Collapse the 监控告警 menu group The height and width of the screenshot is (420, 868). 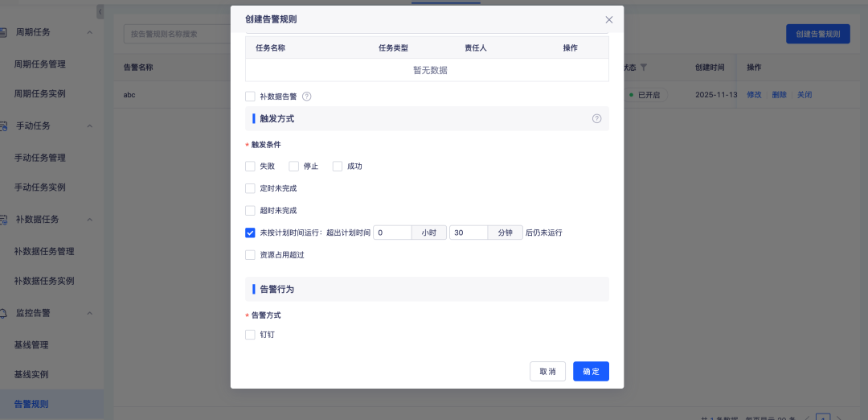[90, 314]
